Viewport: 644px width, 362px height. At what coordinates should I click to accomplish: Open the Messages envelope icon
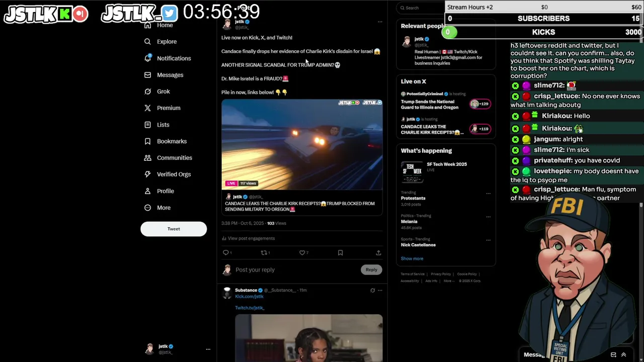pyautogui.click(x=147, y=75)
